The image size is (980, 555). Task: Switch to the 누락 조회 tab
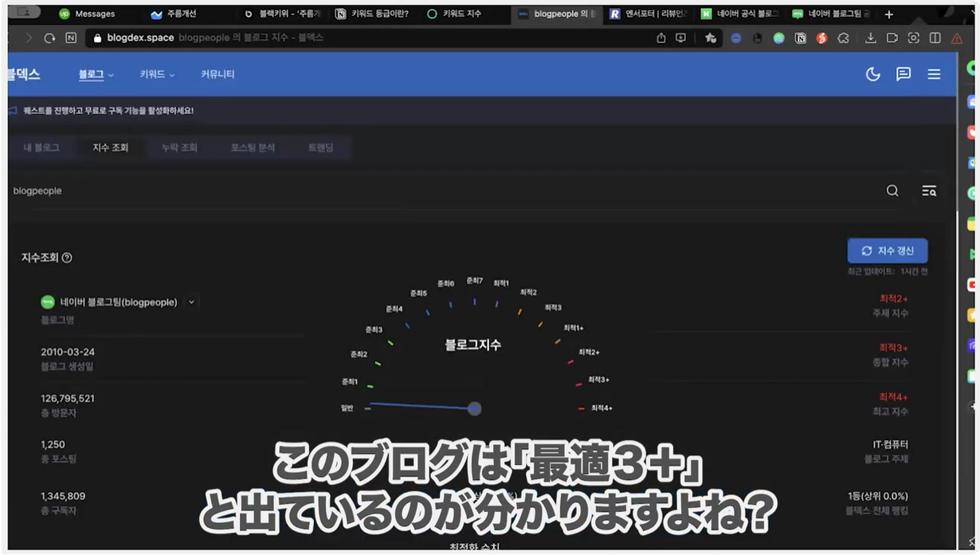[179, 148]
